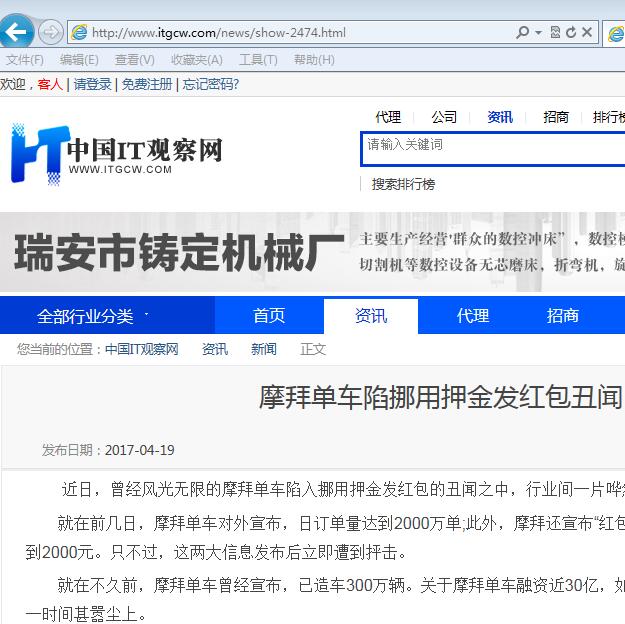
Task: Click publish date 2017-04-19
Action: (140, 450)
